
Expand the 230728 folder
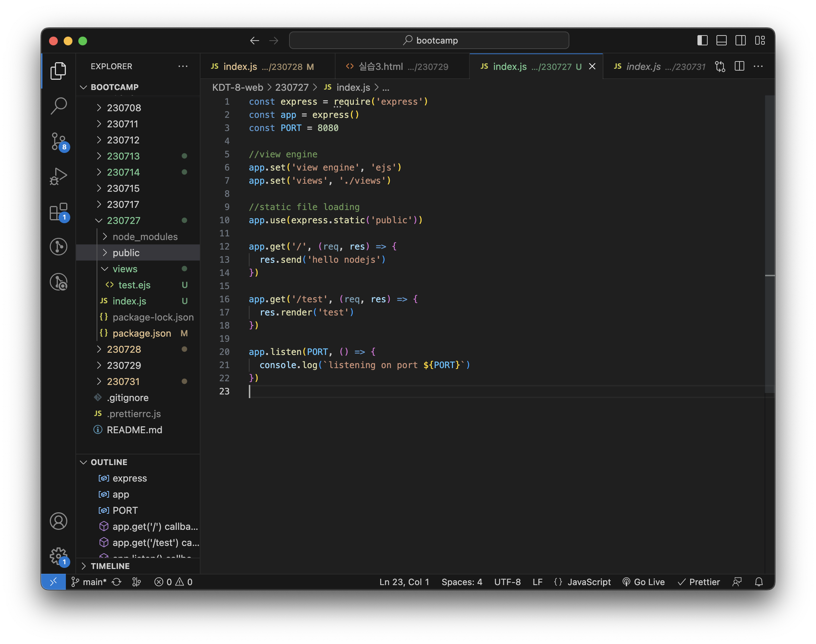click(124, 349)
